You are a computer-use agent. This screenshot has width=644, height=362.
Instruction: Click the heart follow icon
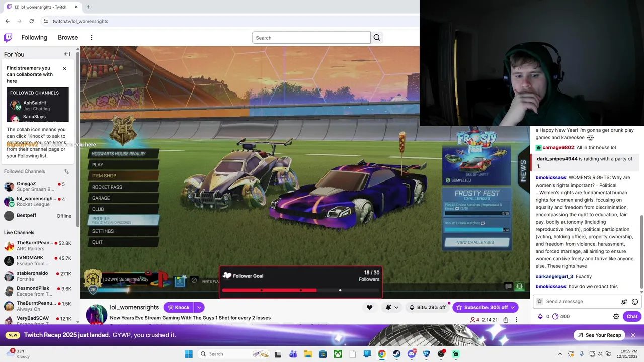tap(369, 307)
